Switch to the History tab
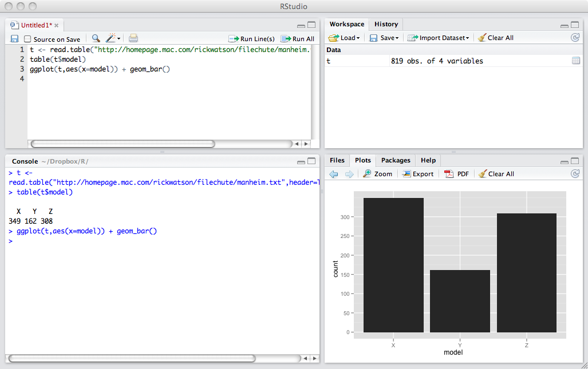Screen dimensions: 588x369 (386, 24)
